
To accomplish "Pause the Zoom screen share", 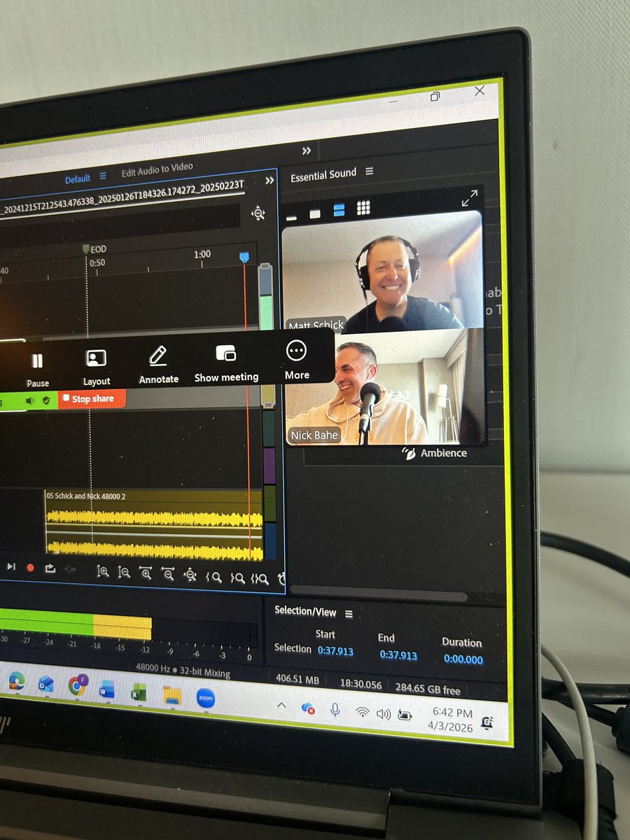I will tap(37, 369).
